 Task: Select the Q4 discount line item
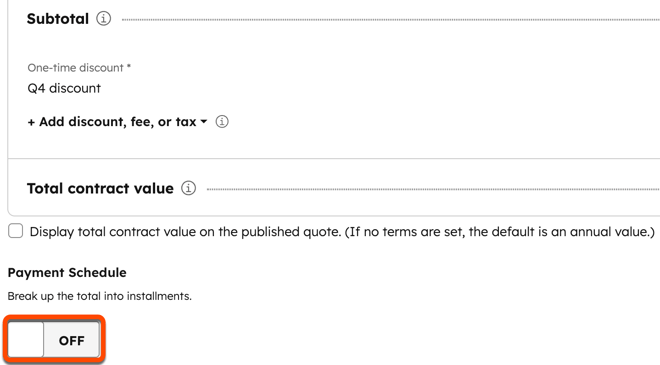tap(64, 88)
